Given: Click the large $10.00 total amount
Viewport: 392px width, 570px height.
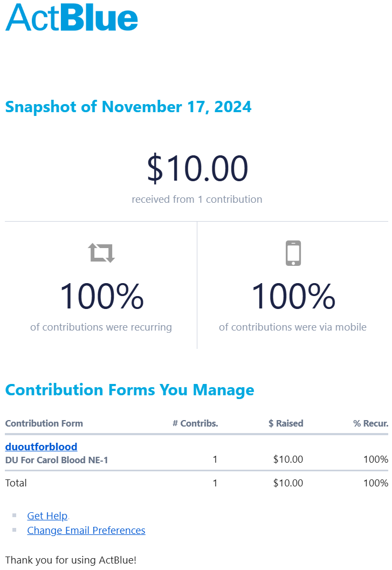Looking at the screenshot, I should (x=197, y=168).
